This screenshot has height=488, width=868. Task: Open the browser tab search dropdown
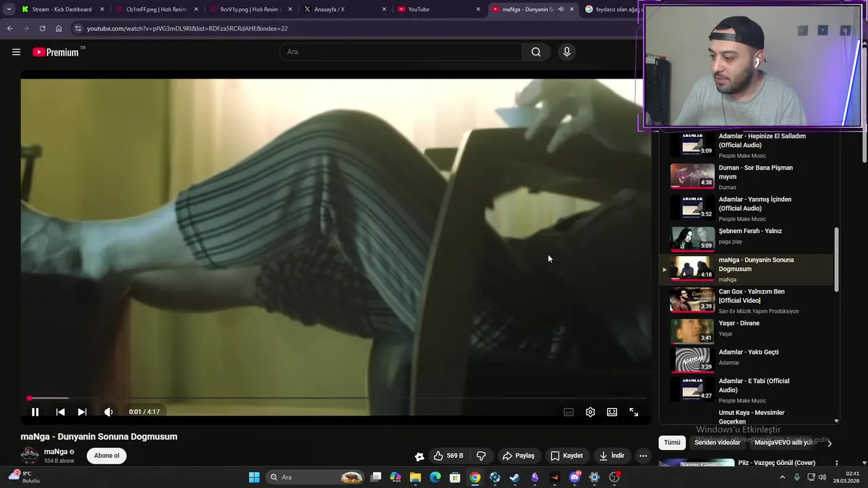tap(8, 9)
